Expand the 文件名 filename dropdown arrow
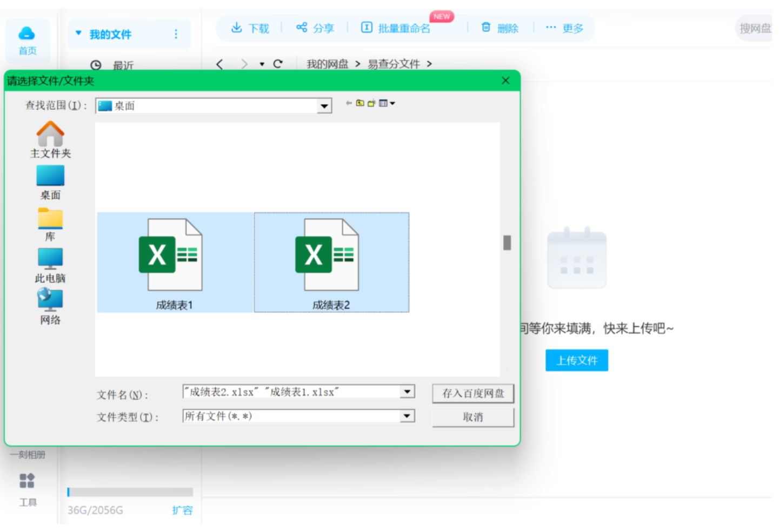Image resolution: width=779 pixels, height=532 pixels. [x=408, y=392]
